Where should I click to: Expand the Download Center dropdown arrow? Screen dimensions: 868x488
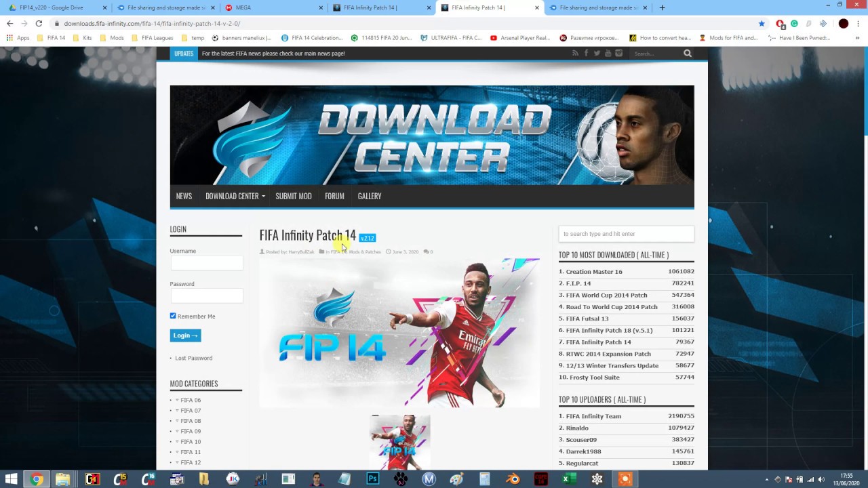pos(263,197)
